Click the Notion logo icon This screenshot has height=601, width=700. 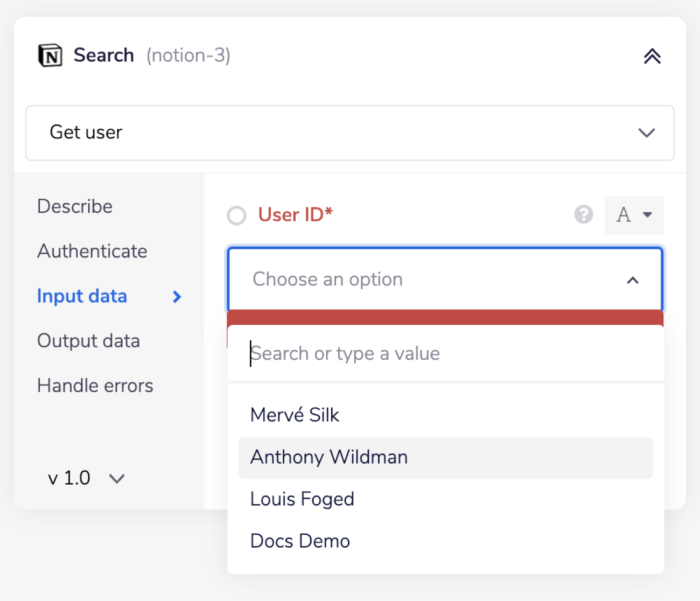tap(50, 54)
